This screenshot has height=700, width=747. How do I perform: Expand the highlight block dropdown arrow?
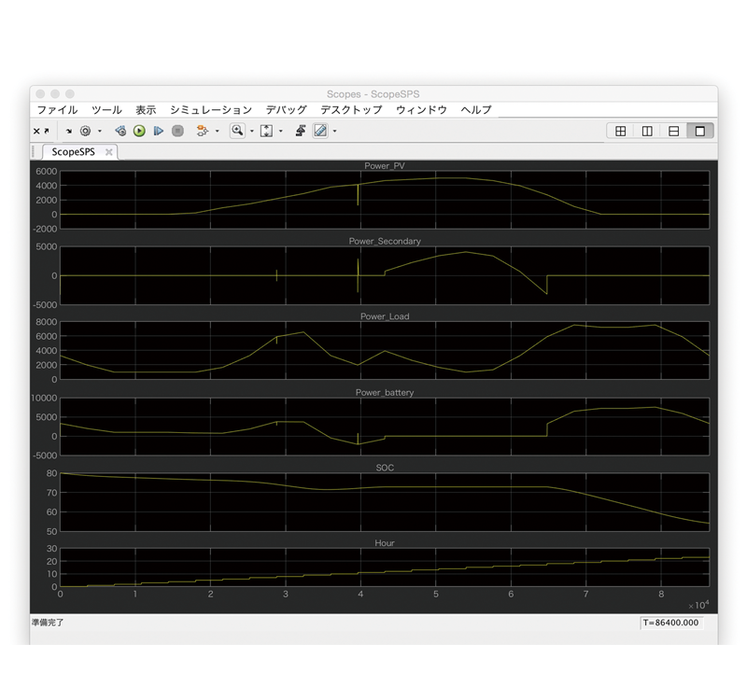[x=218, y=131]
